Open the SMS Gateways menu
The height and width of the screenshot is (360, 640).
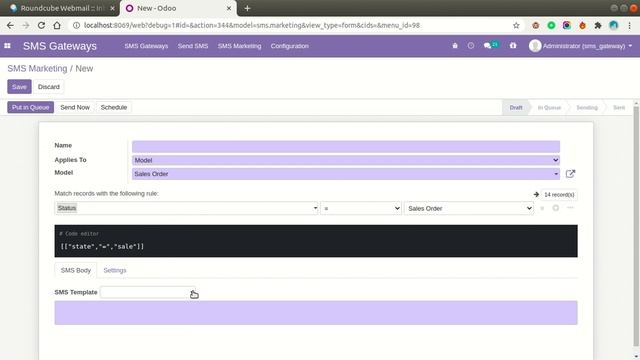pos(146,46)
